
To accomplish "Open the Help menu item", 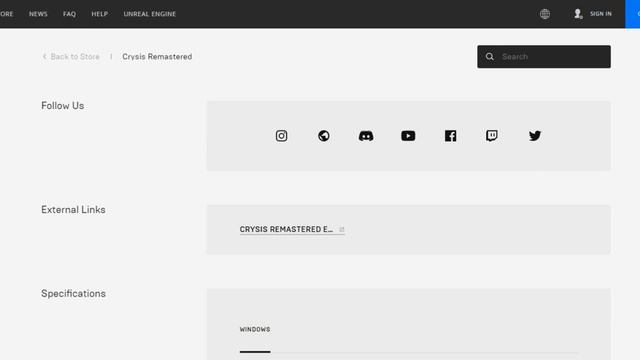I will [100, 14].
